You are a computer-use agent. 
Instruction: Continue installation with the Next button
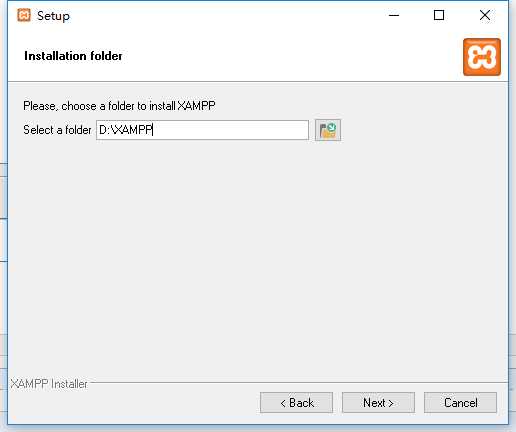pyautogui.click(x=378, y=403)
